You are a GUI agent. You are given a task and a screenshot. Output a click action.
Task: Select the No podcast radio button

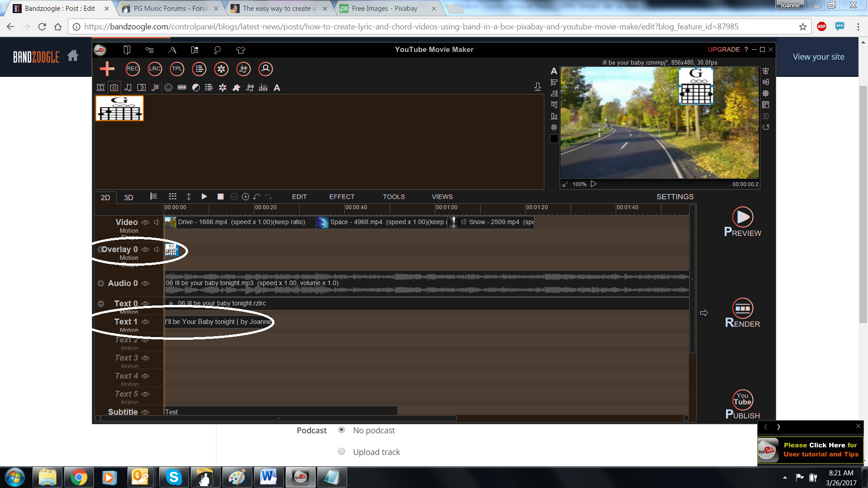(x=342, y=430)
